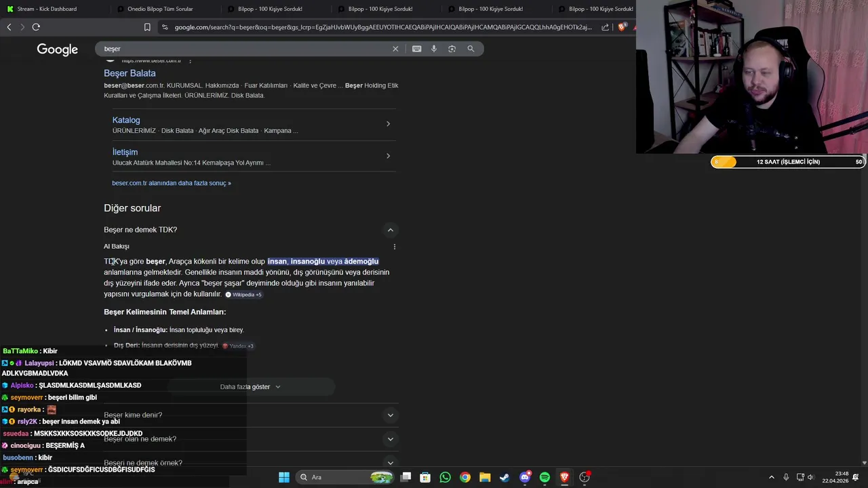The width and height of the screenshot is (868, 488).
Task: Open the on-screen keyboard icon in search
Action: point(416,49)
